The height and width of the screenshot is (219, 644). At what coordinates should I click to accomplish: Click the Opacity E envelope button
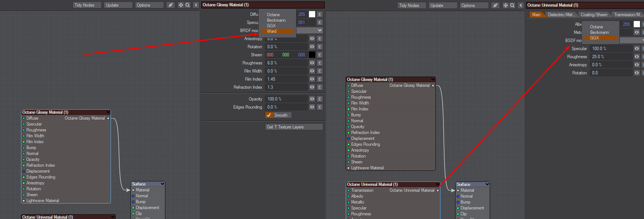tap(320, 99)
